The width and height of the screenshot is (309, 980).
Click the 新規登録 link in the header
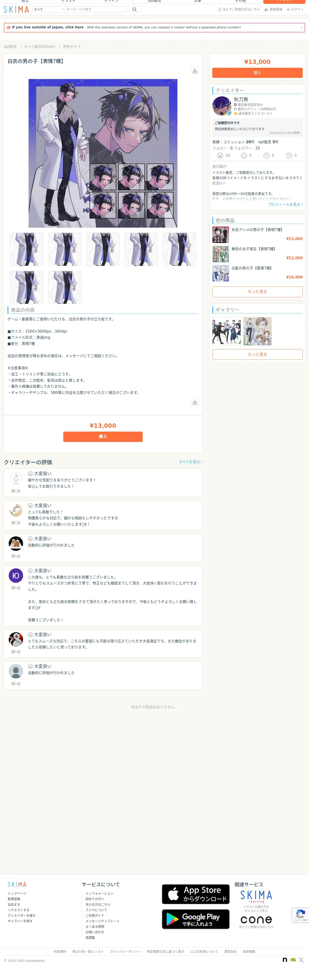click(274, 10)
